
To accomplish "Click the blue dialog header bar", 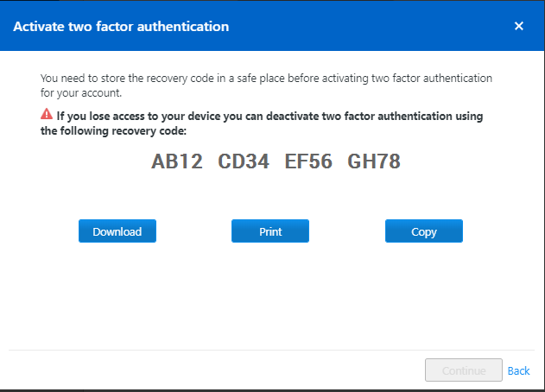I will (x=345, y=26).
